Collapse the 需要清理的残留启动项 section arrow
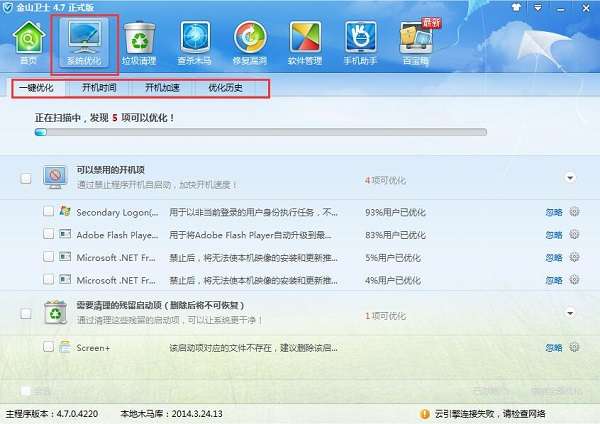Viewport: 600px width, 424px height. 570,313
